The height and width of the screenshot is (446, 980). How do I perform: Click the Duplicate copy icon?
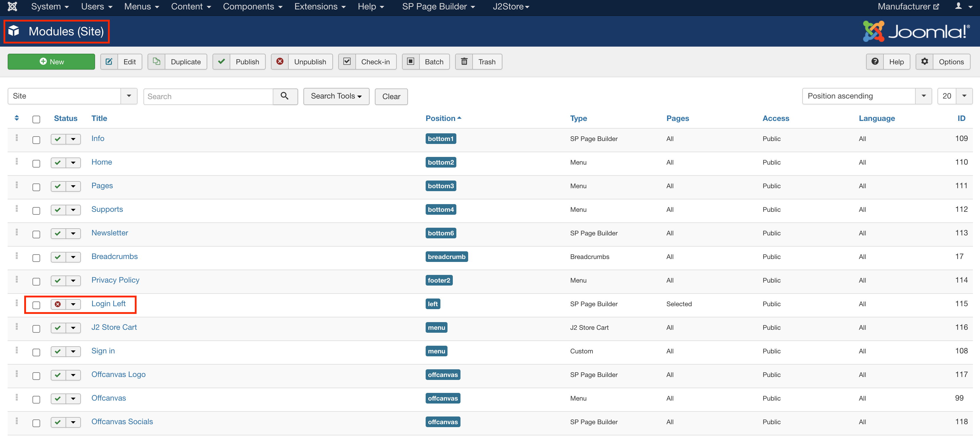point(156,62)
